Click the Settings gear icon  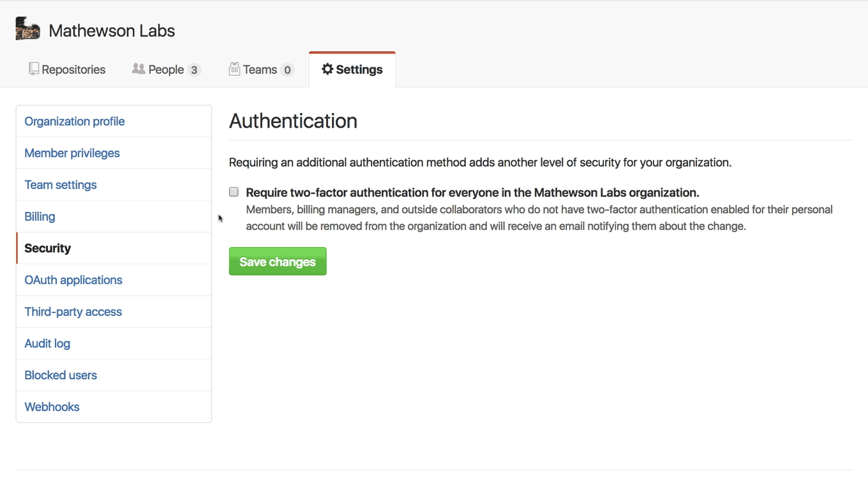[327, 69]
